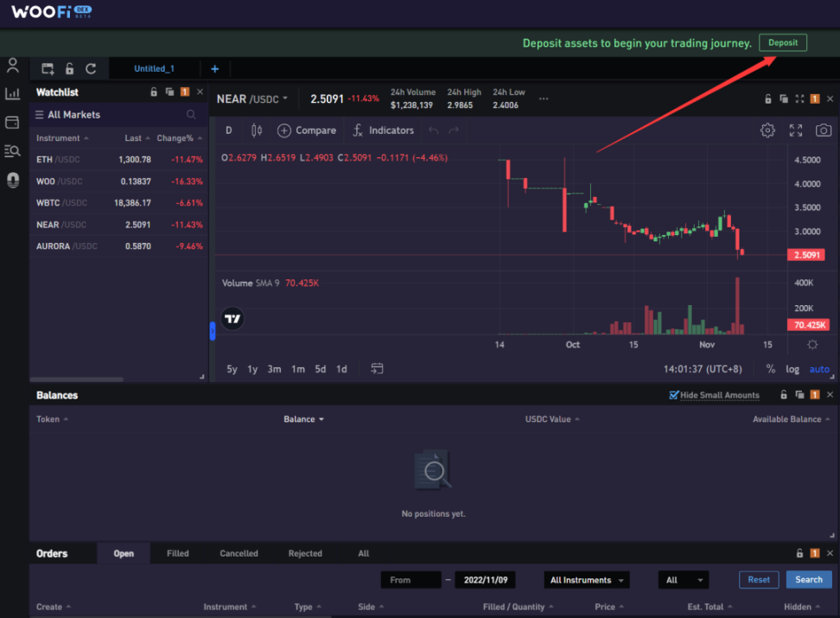Undo the last chart action
The image size is (840, 618).
click(x=433, y=131)
